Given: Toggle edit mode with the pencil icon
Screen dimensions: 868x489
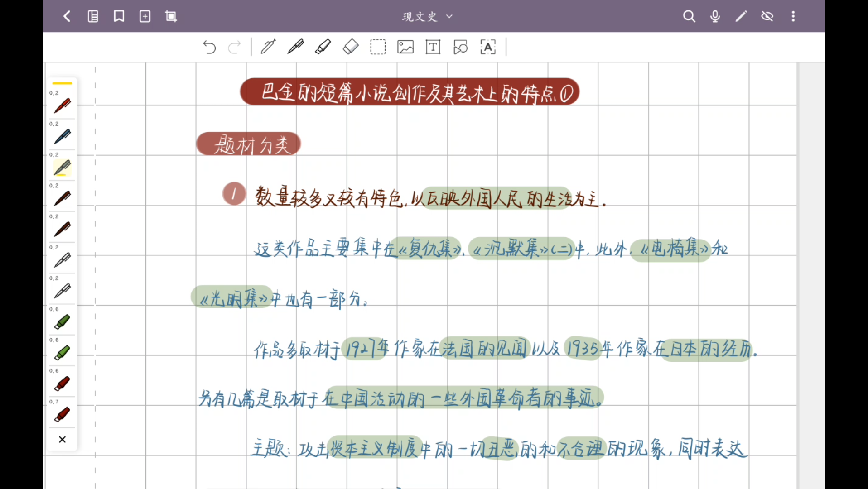Looking at the screenshot, I should (x=741, y=17).
